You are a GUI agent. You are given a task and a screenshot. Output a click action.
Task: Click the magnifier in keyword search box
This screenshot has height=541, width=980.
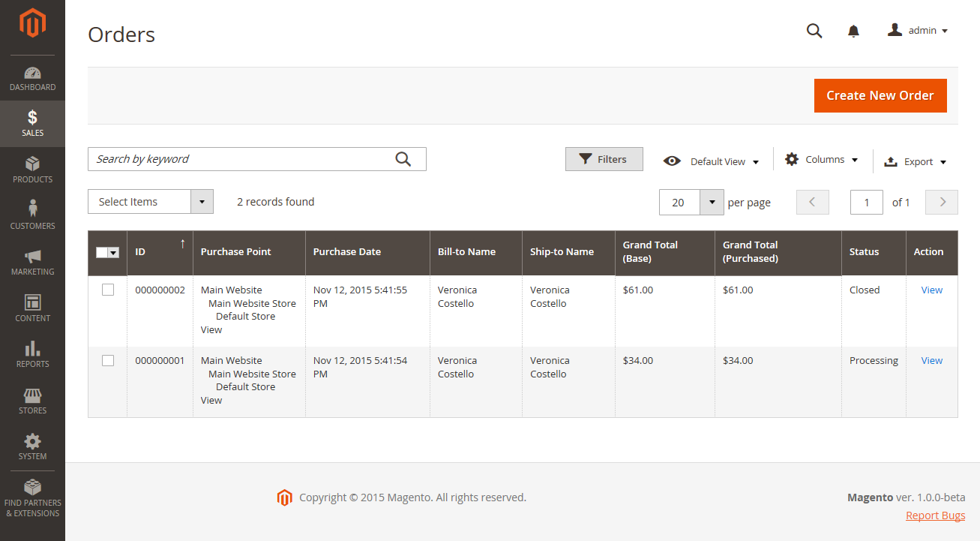click(403, 159)
